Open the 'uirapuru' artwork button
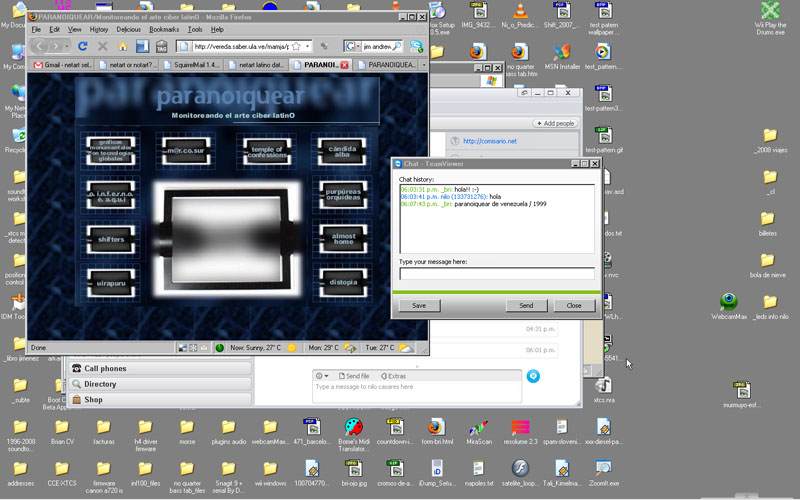800x500 pixels. point(111,283)
